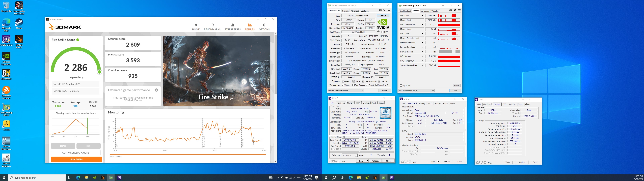Toggle DirectML checkbox in GPU-Z

[379, 81]
